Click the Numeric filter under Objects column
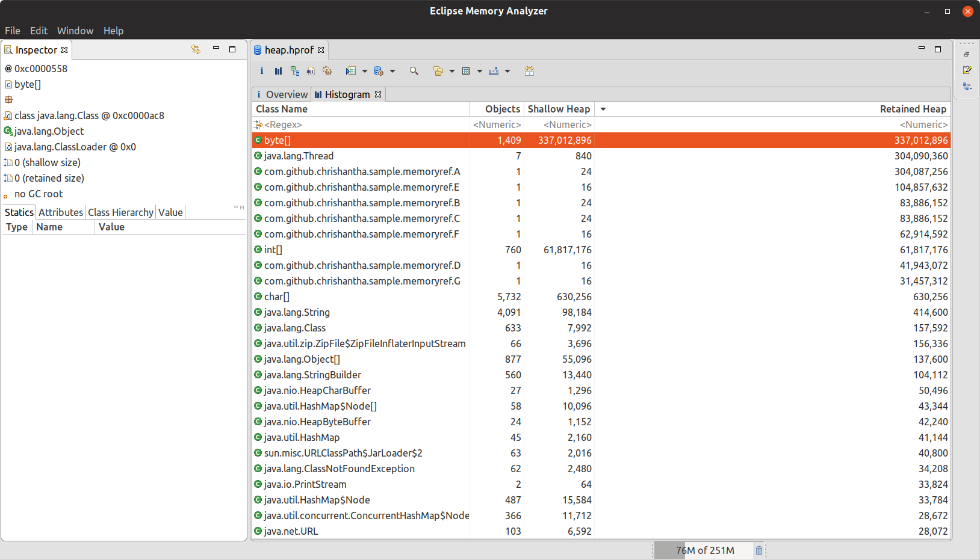Viewport: 980px width, 560px height. 497,125
